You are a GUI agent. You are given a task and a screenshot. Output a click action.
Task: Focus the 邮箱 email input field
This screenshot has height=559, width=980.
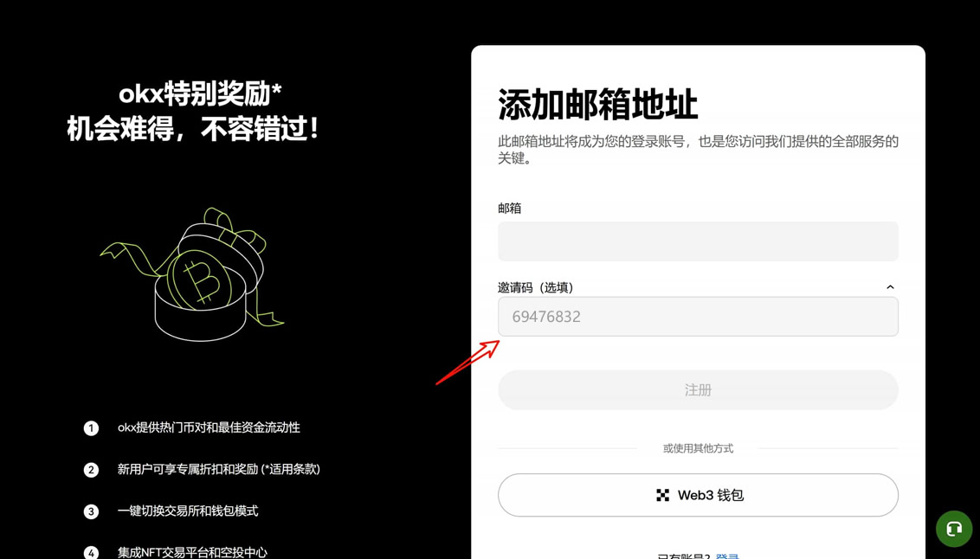[x=698, y=241]
